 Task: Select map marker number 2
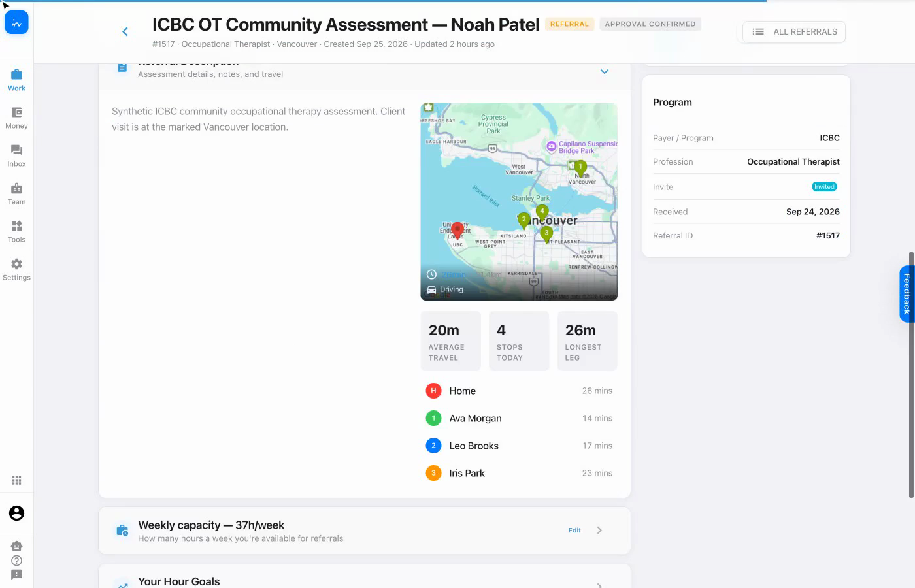click(x=524, y=220)
